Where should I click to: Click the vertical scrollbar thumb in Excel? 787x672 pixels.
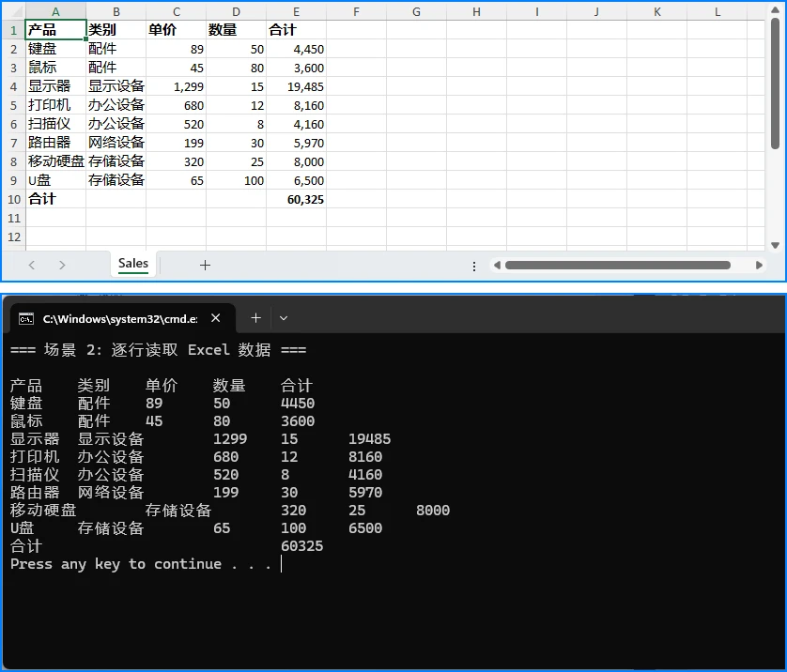(x=775, y=84)
